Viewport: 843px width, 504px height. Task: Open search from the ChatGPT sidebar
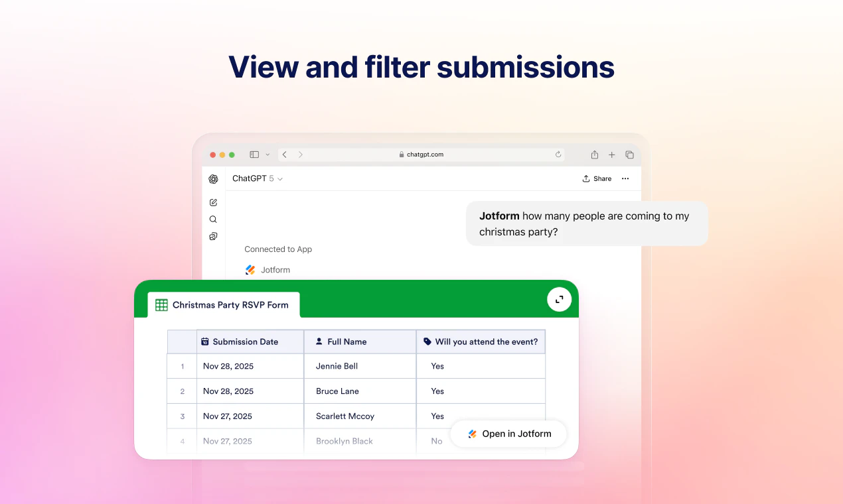pos(213,219)
